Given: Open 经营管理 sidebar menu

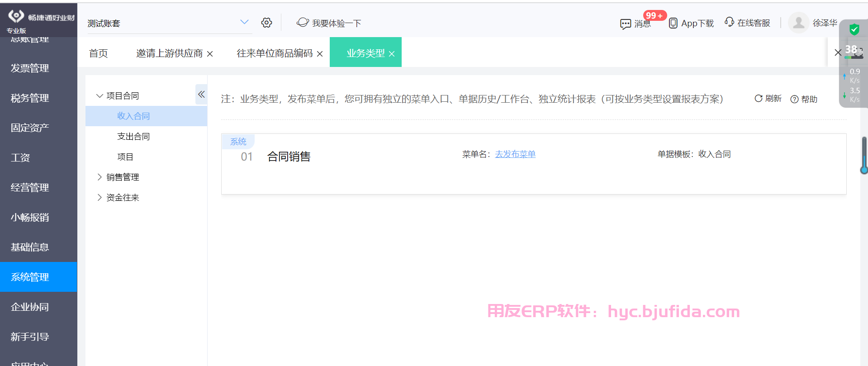Looking at the screenshot, I should click(x=38, y=188).
